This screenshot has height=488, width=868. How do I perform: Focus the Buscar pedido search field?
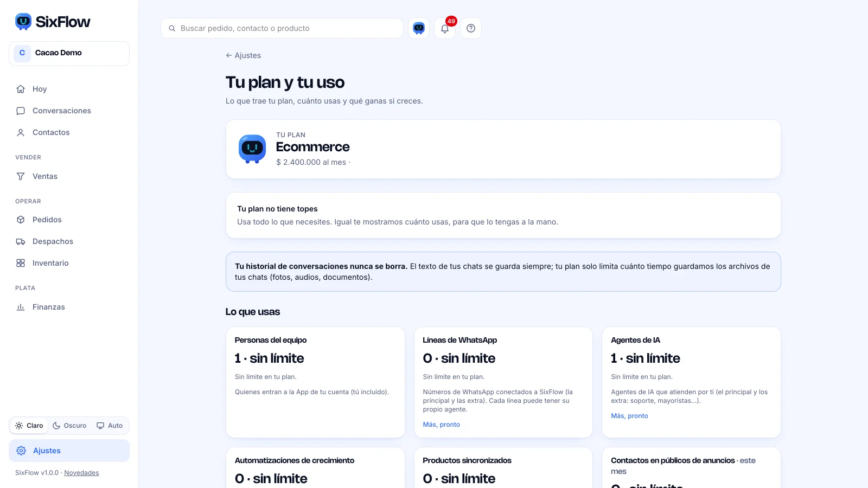[x=282, y=28]
